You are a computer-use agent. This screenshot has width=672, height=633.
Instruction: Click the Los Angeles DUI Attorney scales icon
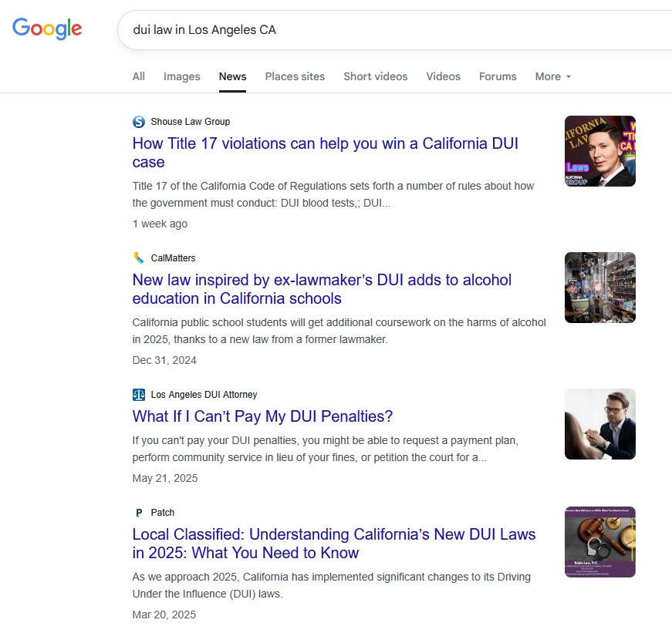(138, 395)
